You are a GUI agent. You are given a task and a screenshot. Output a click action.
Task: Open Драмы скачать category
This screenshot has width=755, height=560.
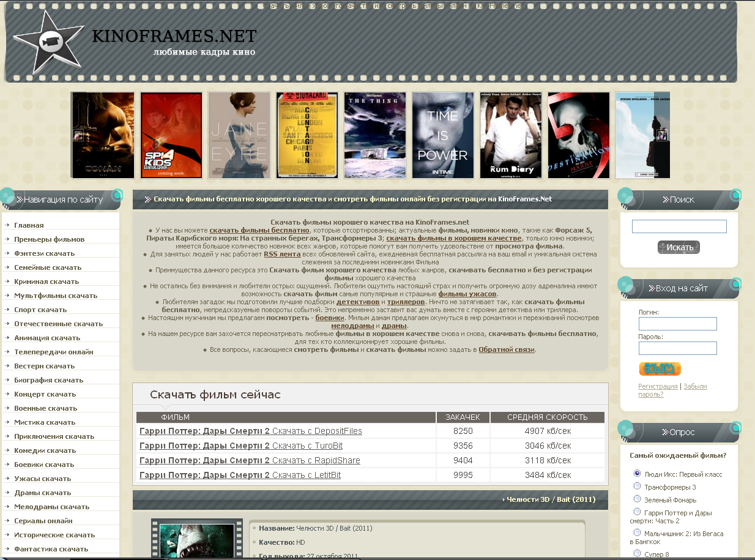(43, 493)
